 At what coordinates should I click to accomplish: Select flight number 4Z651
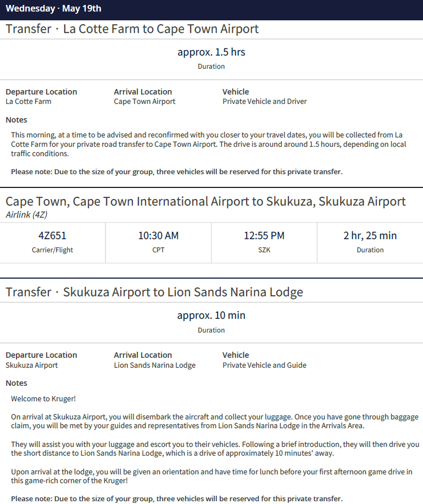click(52, 236)
